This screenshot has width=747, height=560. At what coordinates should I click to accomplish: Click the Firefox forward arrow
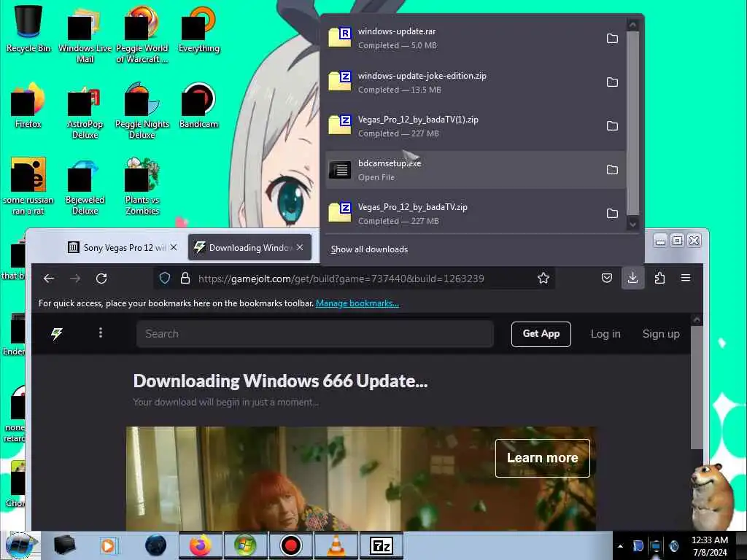coord(75,279)
